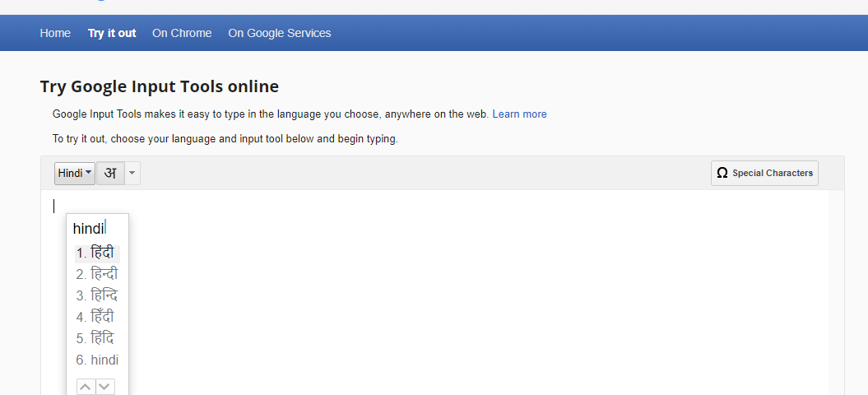Open the Special Characters panel

764,173
